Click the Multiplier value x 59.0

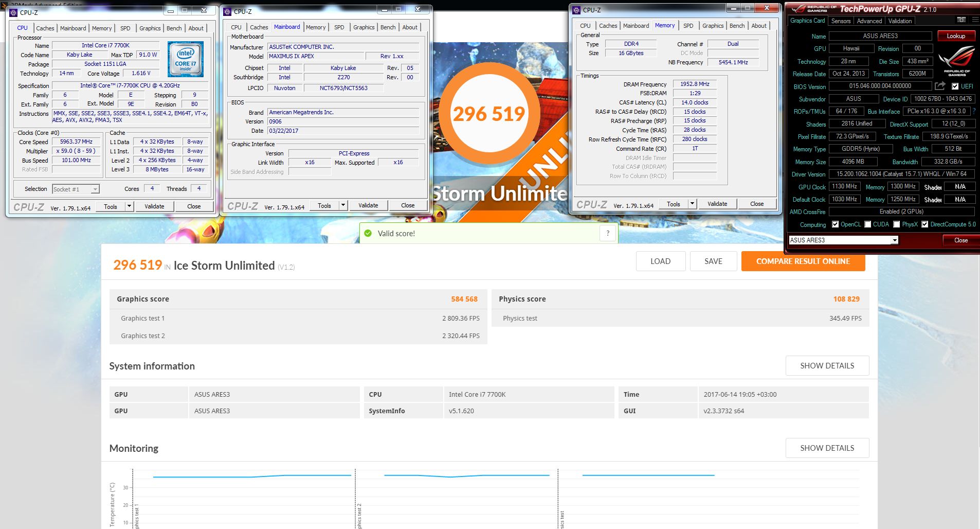tap(76, 151)
